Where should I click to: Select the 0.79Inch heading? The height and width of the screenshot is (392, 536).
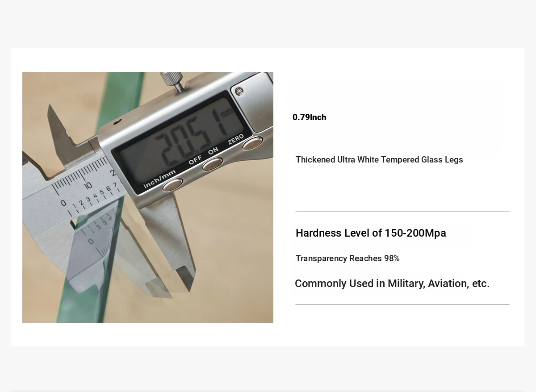310,117
